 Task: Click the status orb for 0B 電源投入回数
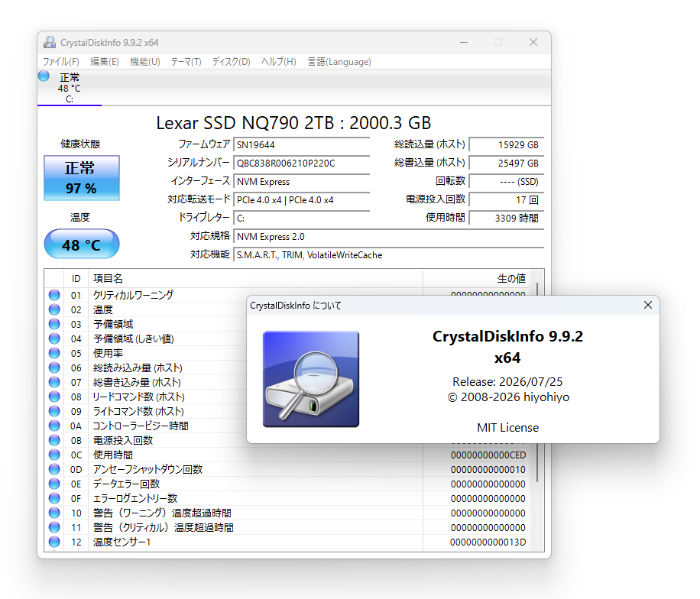54,440
